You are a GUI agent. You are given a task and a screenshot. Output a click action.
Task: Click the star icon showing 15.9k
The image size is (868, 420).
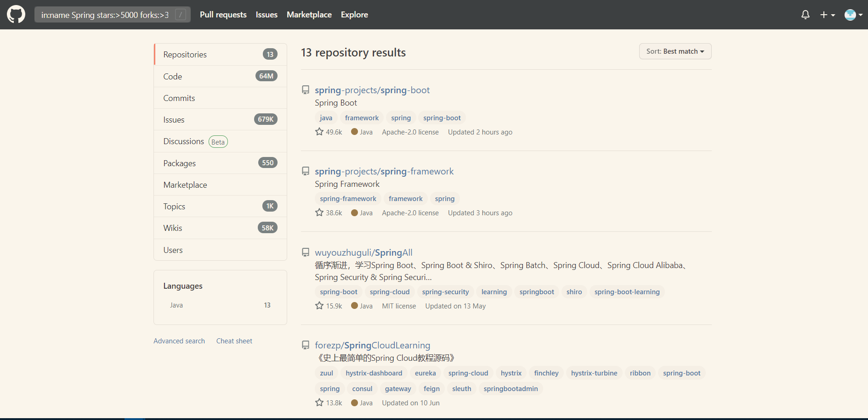click(x=319, y=306)
